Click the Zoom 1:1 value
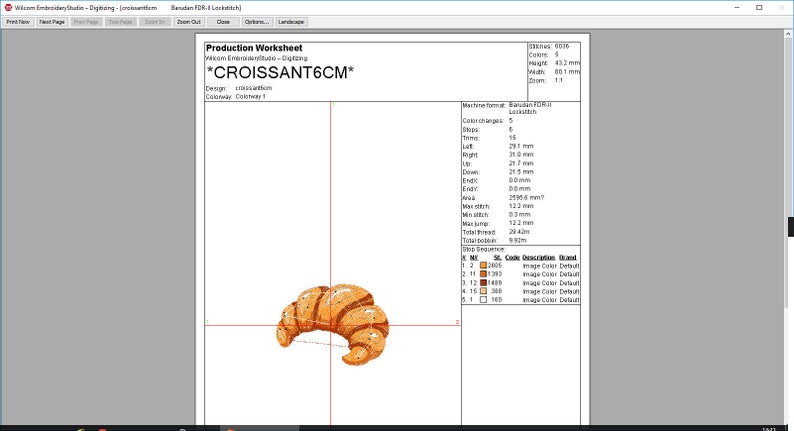 click(x=559, y=81)
